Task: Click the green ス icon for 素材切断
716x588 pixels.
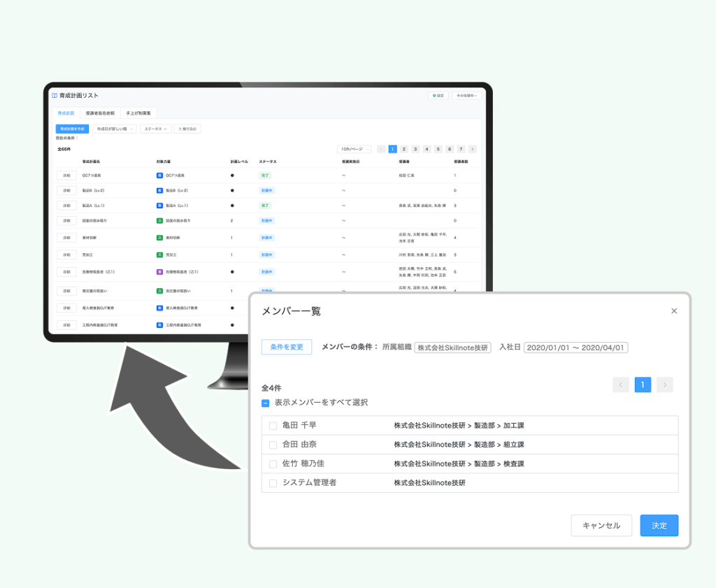Action: [x=159, y=238]
